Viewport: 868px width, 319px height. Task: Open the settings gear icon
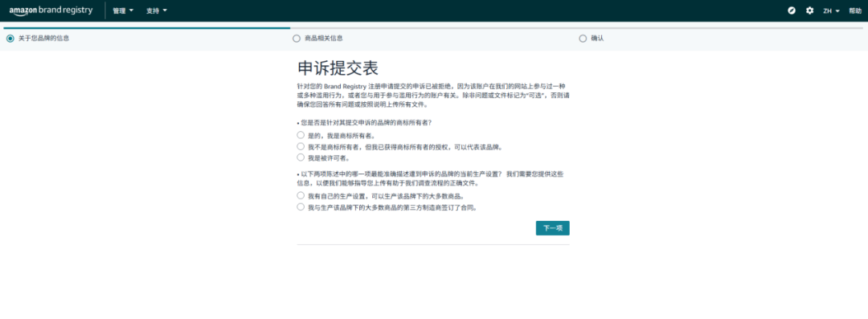(810, 10)
